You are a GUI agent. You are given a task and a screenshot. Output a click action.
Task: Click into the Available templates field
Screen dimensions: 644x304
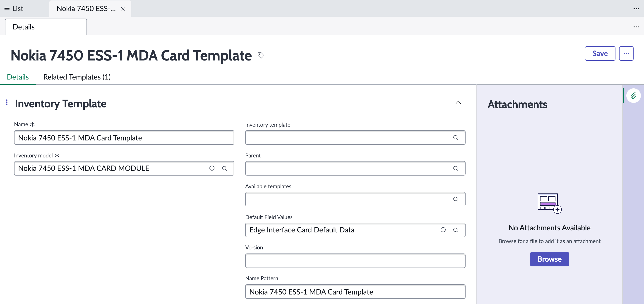tap(355, 199)
